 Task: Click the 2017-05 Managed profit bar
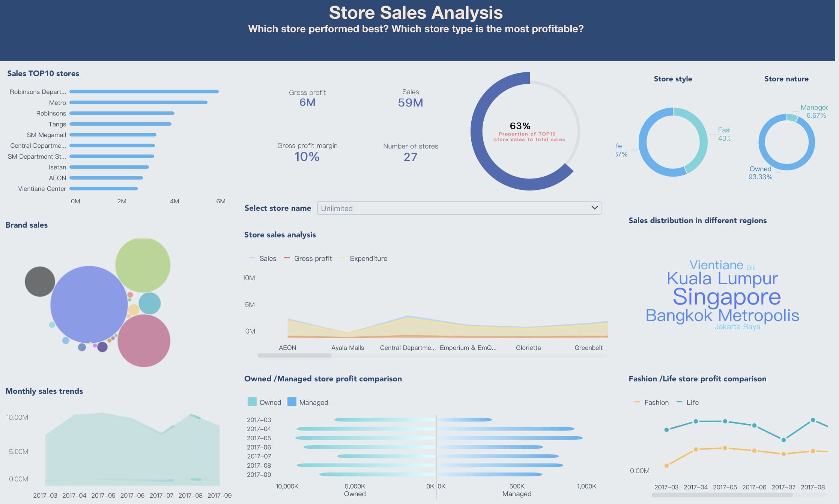pos(510,438)
